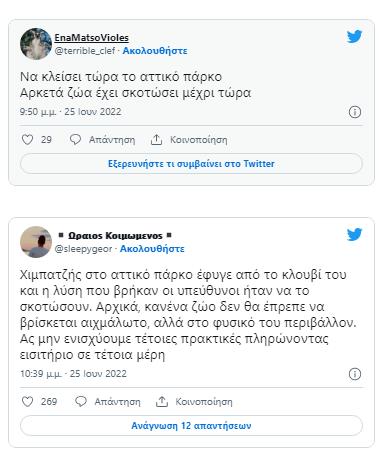Open the EnaMatsoVioles profile picture
The width and height of the screenshot is (379, 455).
point(36,44)
